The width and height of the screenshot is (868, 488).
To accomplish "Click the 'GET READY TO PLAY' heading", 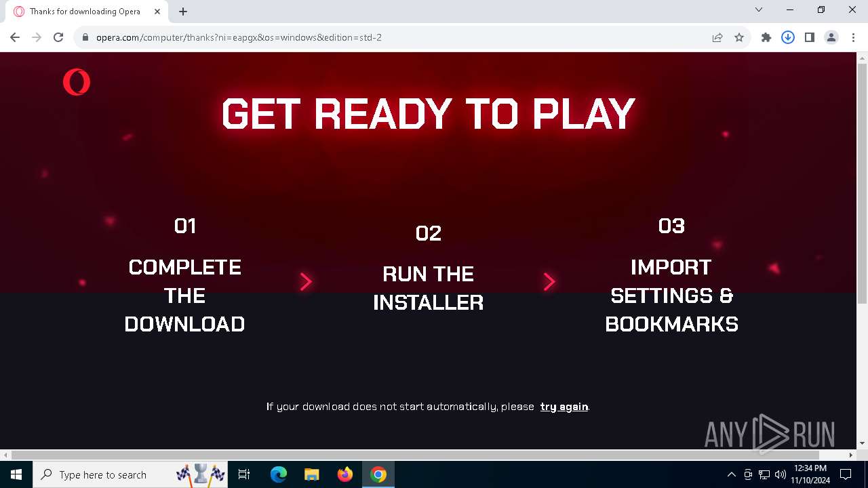I will 429,113.
